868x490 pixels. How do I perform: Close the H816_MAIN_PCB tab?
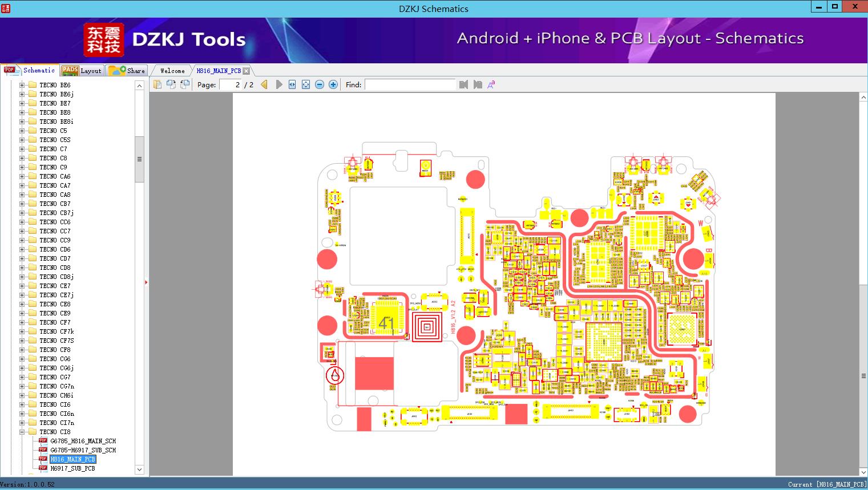(246, 71)
